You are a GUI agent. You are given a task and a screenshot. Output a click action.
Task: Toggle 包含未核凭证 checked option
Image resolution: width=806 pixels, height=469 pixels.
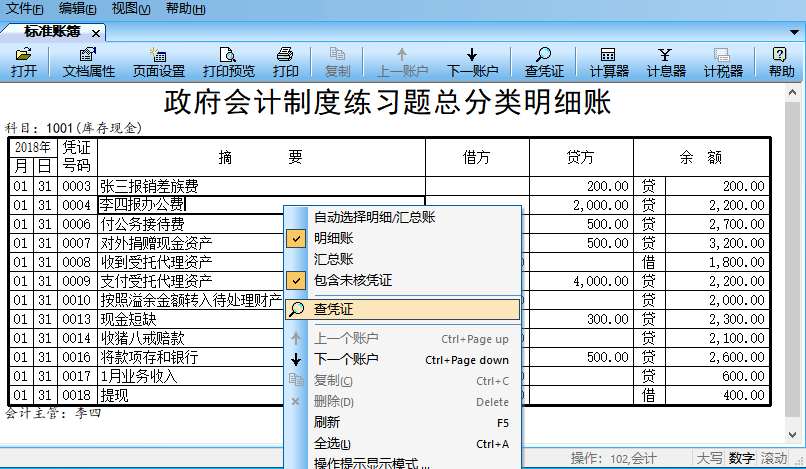pyautogui.click(x=403, y=280)
